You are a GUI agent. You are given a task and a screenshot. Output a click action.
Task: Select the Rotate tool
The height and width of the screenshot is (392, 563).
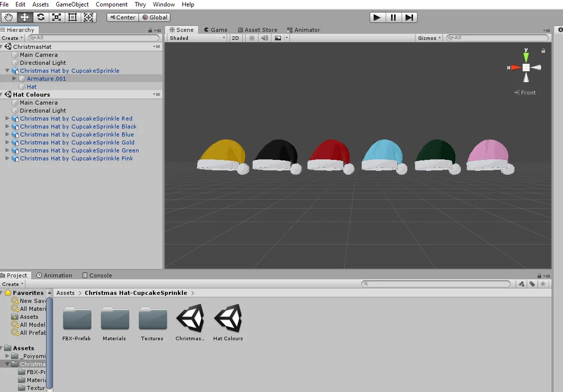point(40,17)
